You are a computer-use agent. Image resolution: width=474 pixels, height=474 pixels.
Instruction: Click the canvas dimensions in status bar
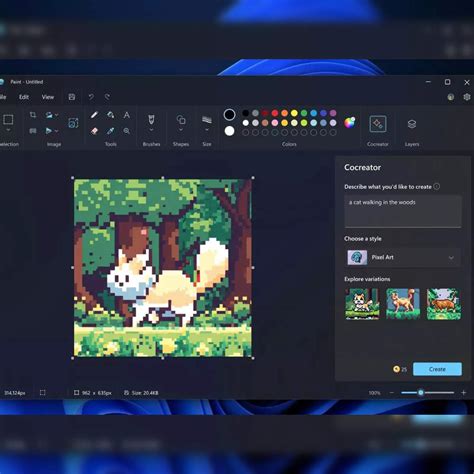pyautogui.click(x=93, y=393)
